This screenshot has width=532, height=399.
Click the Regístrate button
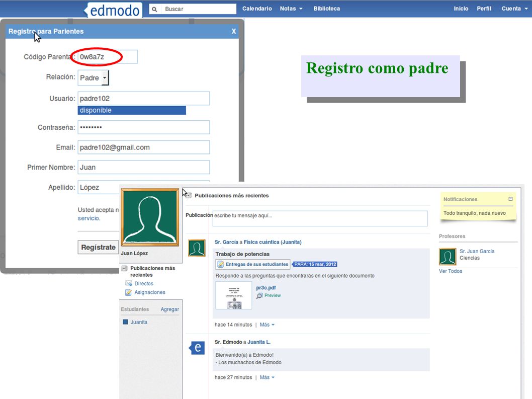pyautogui.click(x=98, y=247)
